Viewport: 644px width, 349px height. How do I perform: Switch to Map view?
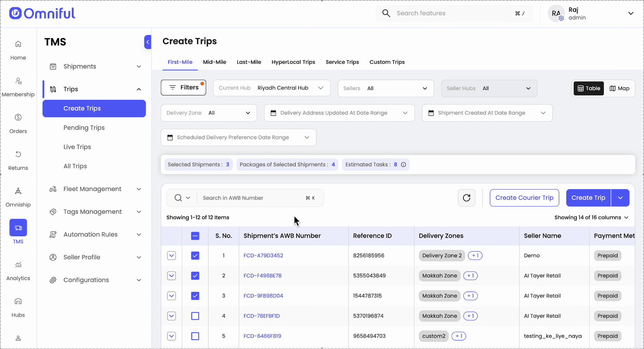[x=619, y=88]
